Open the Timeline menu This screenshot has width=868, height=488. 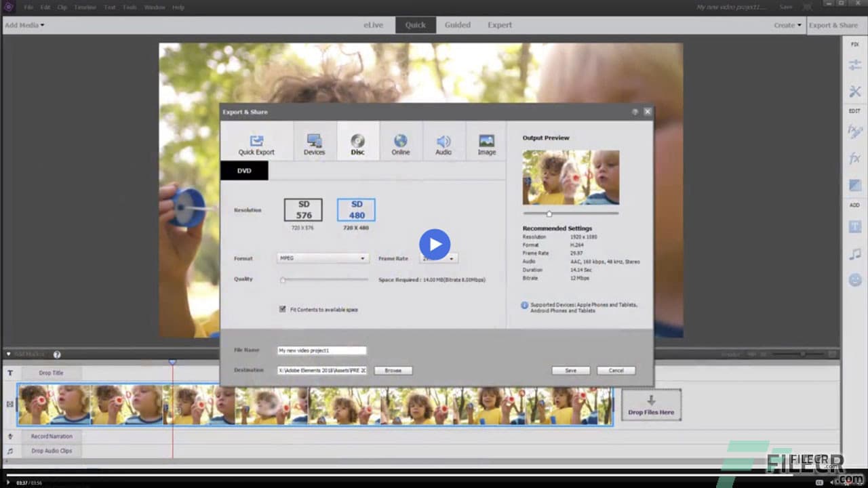click(x=85, y=7)
